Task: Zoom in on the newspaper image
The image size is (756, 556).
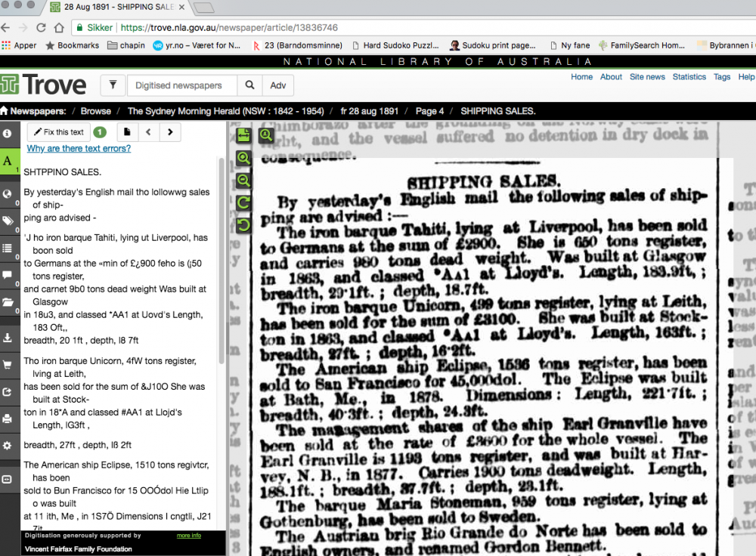Action: (x=243, y=158)
